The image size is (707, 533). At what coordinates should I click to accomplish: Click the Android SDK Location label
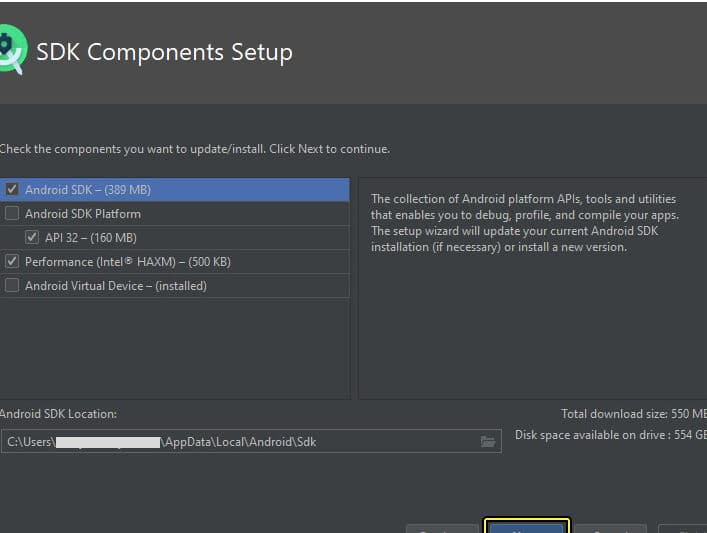click(59, 414)
